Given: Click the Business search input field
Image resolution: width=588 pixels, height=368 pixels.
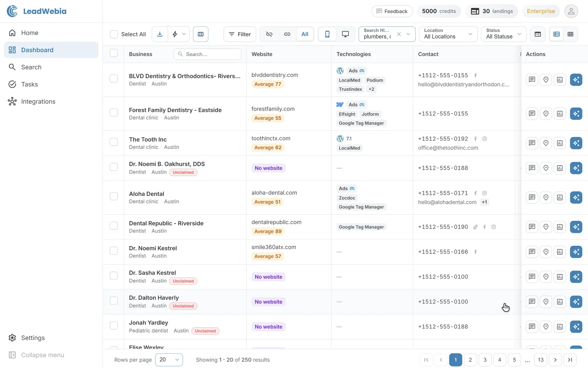Looking at the screenshot, I should pyautogui.click(x=207, y=54).
